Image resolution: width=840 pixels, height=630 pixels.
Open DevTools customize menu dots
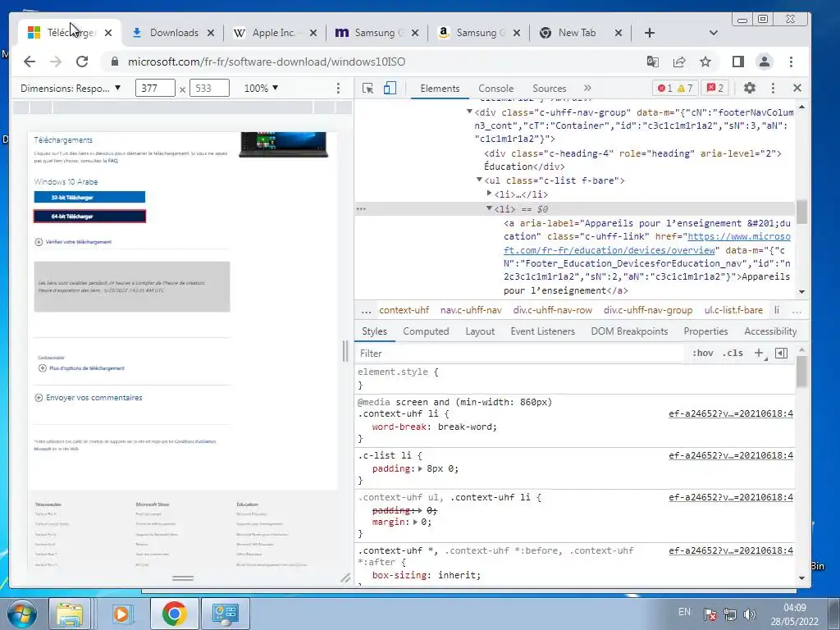tap(773, 88)
